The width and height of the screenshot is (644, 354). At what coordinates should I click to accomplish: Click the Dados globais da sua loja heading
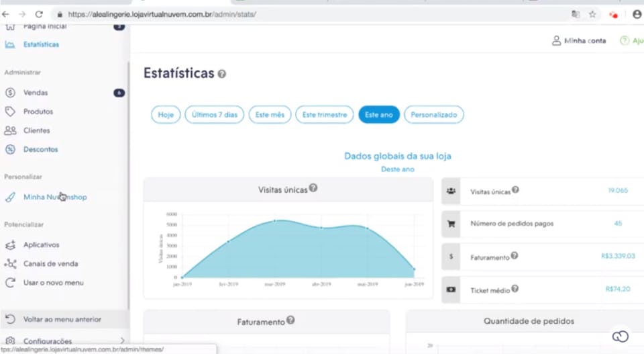(x=398, y=157)
